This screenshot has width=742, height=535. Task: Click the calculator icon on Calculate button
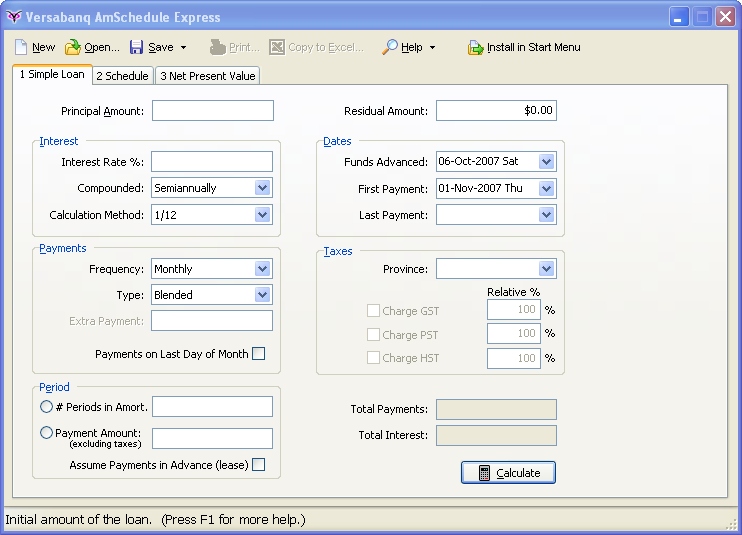pyautogui.click(x=484, y=473)
